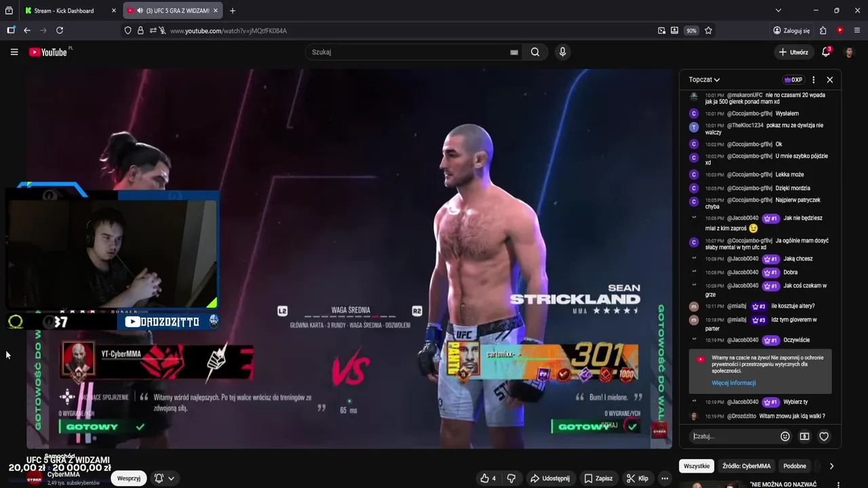The width and height of the screenshot is (868, 488).
Task: Open the tracking protection shield icon
Action: point(127,30)
